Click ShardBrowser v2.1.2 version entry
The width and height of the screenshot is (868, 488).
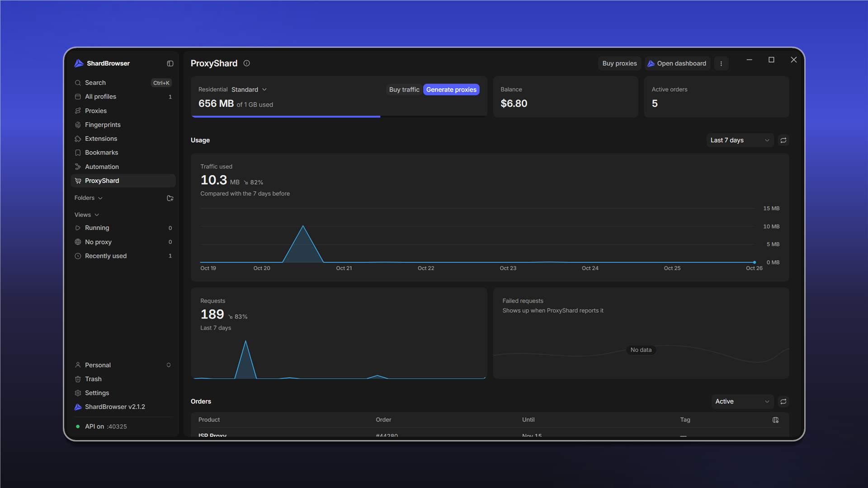(x=123, y=407)
